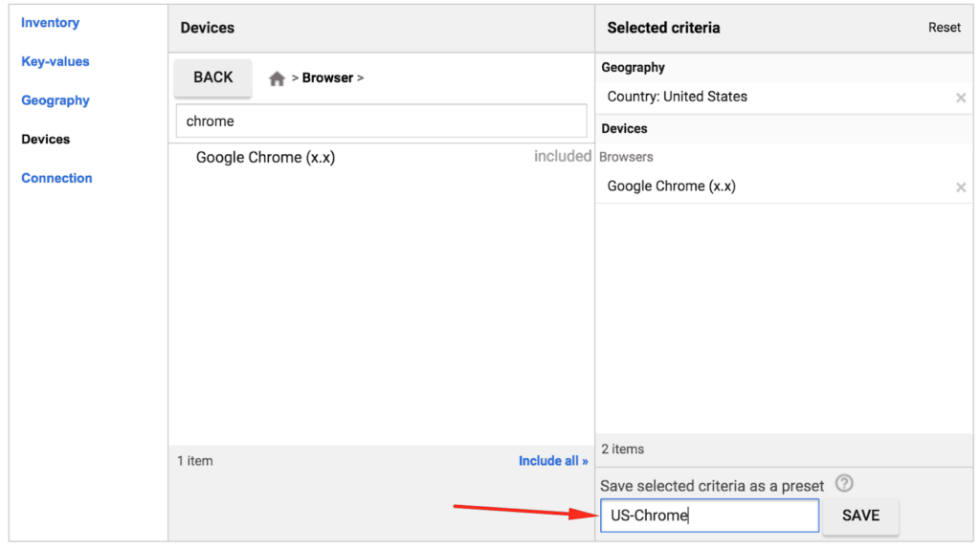Remove Country: United States criterion
Screen dimensions: 980x549
(x=961, y=98)
